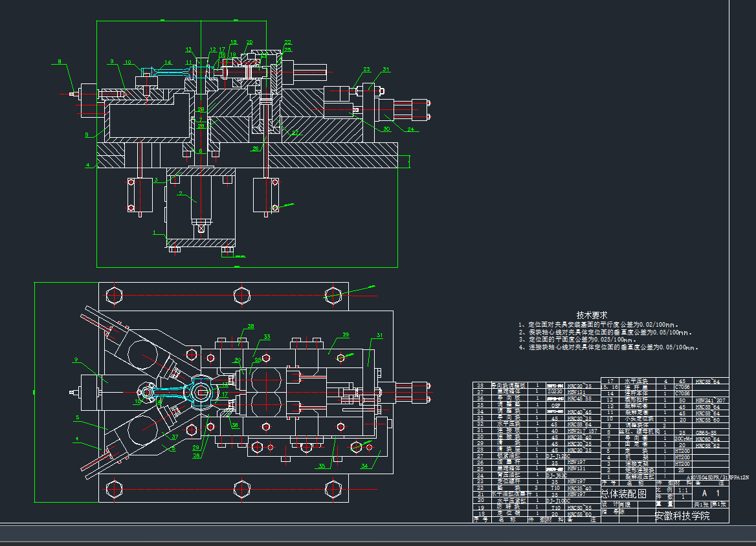Select part callout 35 in plan view
The width and height of the screenshot is (756, 546).
click(x=321, y=465)
